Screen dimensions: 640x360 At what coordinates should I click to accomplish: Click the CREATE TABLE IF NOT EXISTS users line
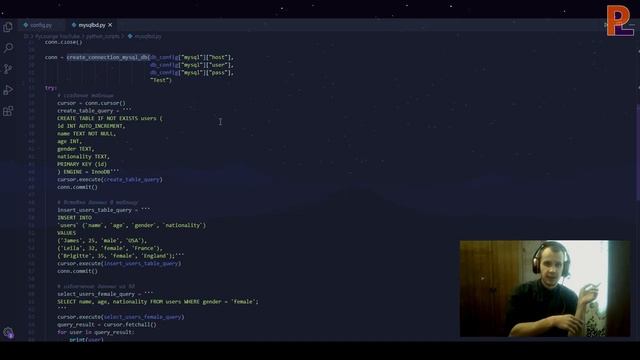click(110, 118)
